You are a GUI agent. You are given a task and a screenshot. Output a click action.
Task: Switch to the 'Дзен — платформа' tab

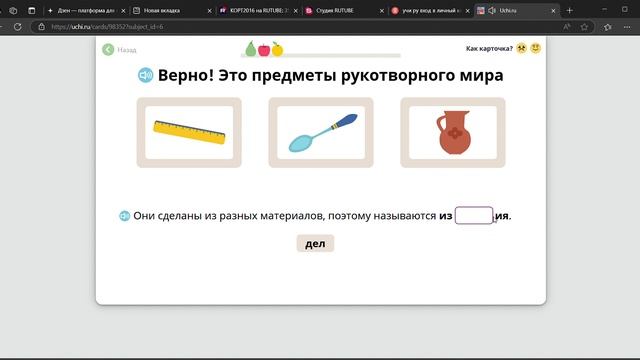click(86, 11)
